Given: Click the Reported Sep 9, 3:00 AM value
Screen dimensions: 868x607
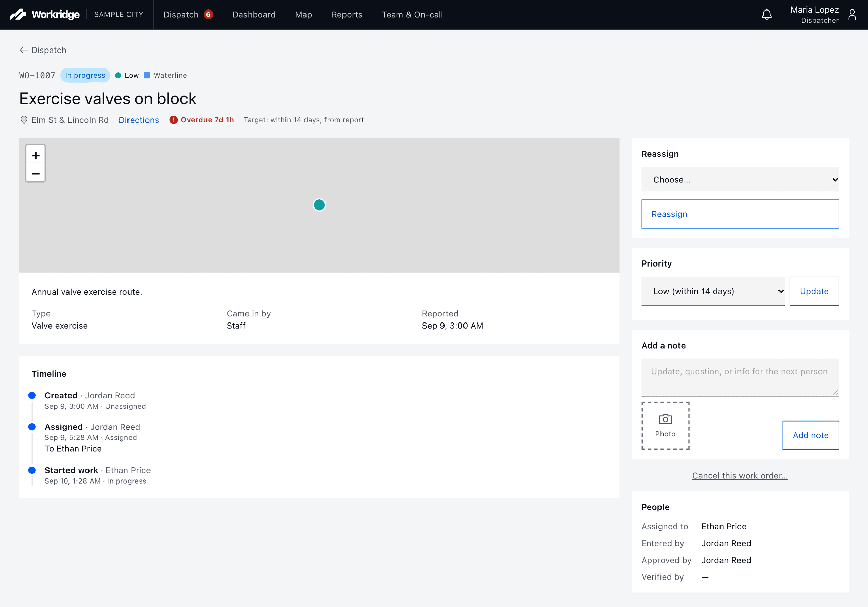Looking at the screenshot, I should (452, 326).
